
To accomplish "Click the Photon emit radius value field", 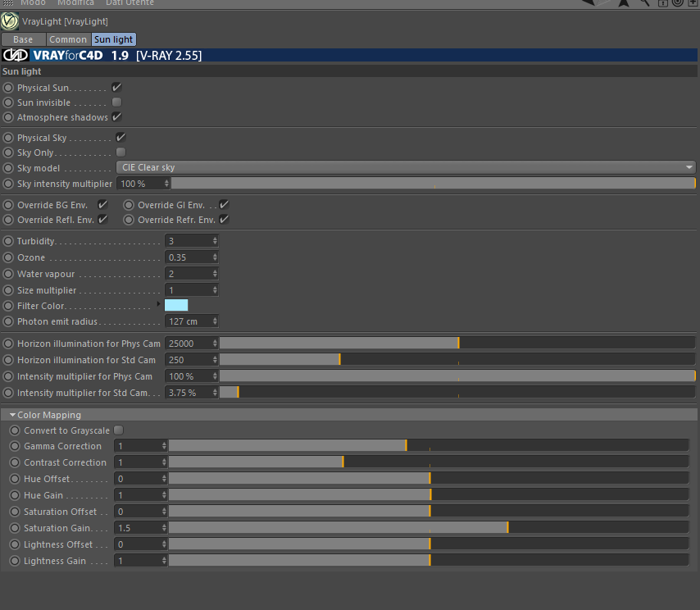I will (191, 321).
